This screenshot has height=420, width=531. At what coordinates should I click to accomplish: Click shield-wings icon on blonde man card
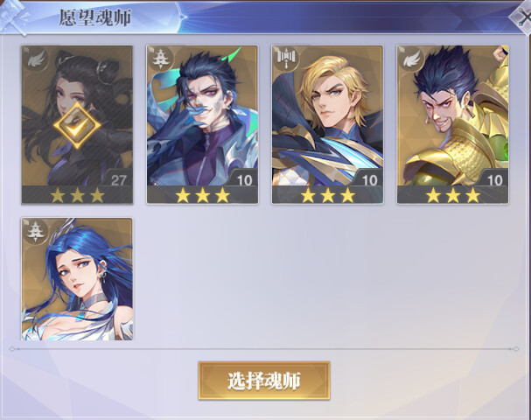pos(286,58)
